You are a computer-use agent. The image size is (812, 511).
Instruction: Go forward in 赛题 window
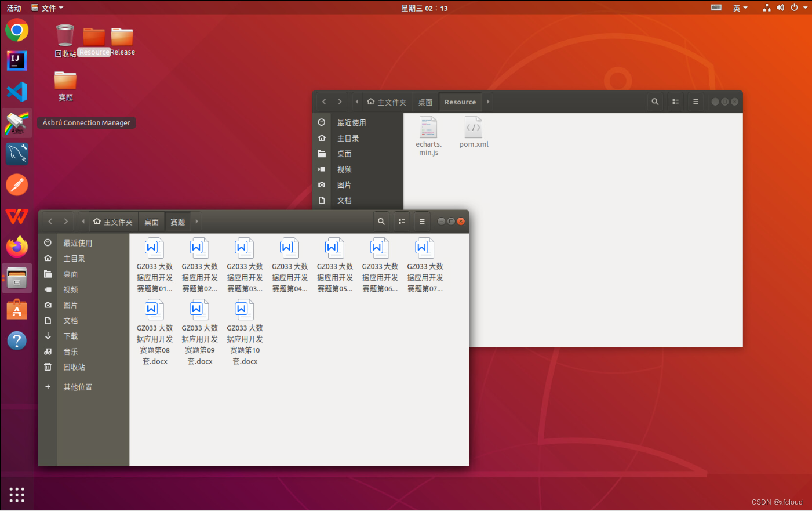point(66,221)
